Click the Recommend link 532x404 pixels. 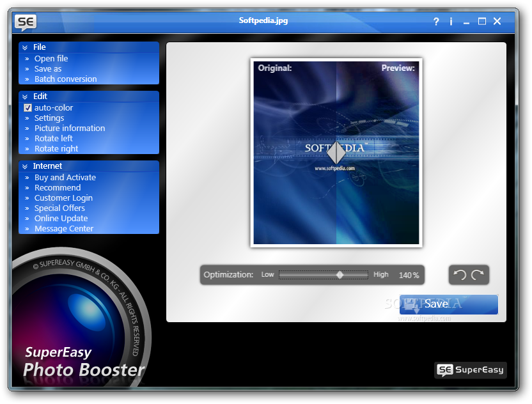58,187
